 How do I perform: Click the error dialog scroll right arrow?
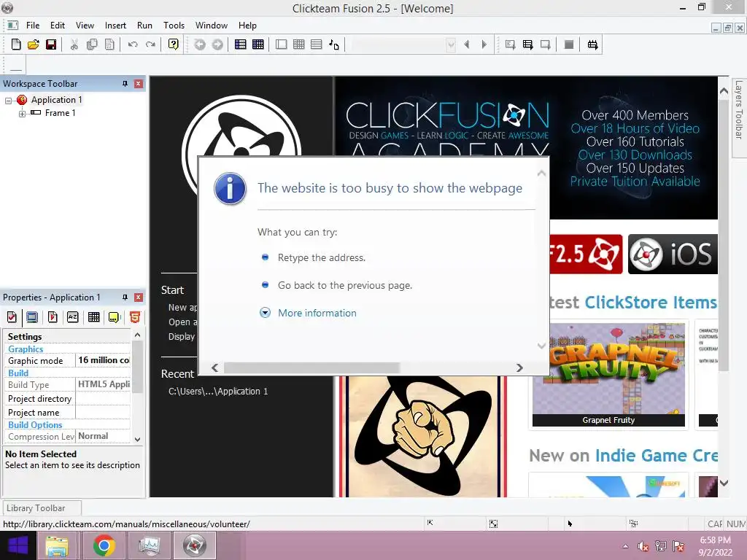click(519, 367)
